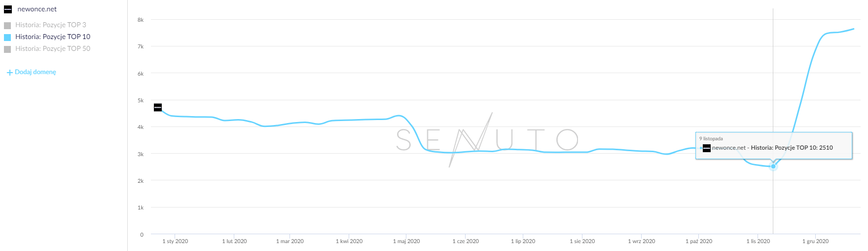Click the 1 sty 2020 axis label

(x=175, y=241)
